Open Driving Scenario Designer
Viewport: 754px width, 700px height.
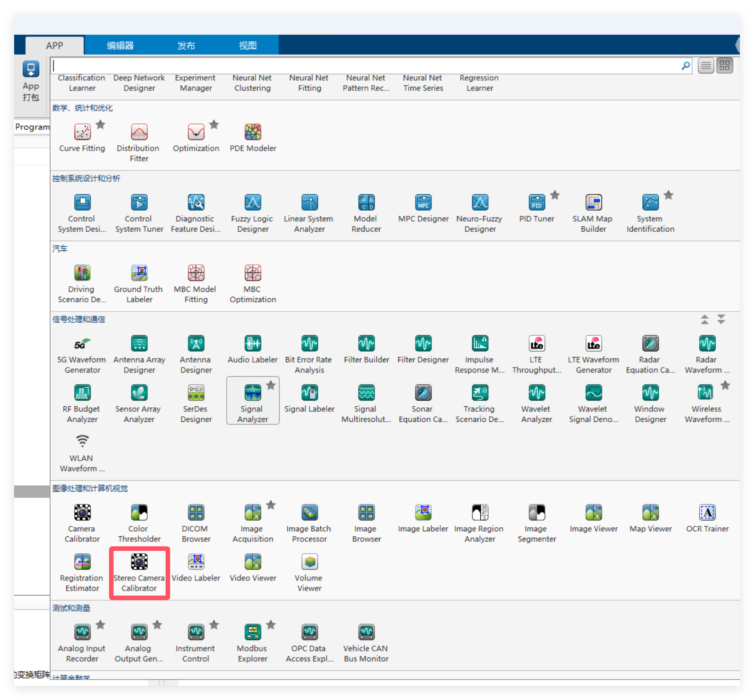pos(82,283)
